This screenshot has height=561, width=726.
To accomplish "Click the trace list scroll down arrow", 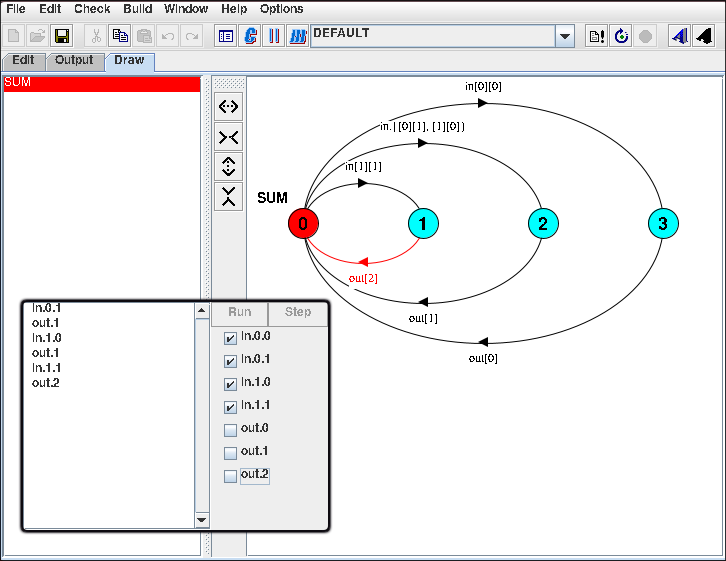I will click(x=202, y=520).
